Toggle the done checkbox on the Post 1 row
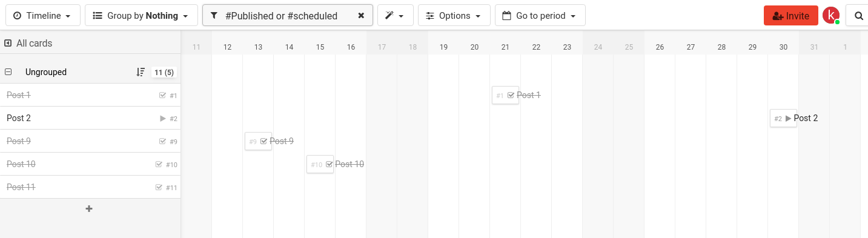Screen dimensions: 868x238 162,95
